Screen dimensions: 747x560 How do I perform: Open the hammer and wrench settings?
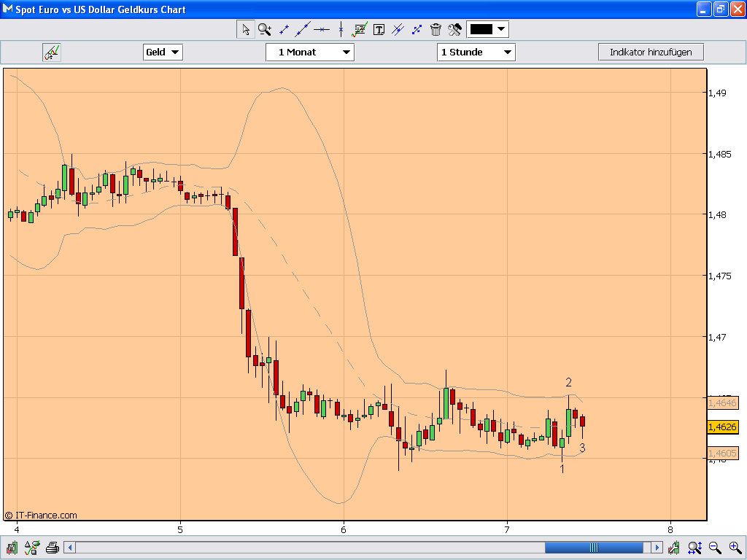pyautogui.click(x=454, y=29)
